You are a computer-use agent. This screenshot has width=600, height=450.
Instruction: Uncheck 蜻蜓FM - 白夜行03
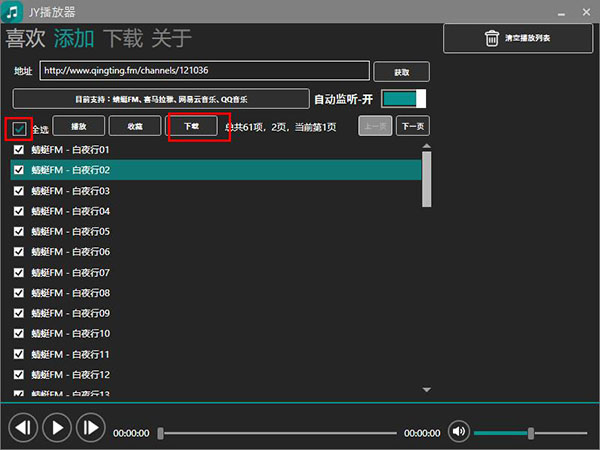[x=19, y=191]
